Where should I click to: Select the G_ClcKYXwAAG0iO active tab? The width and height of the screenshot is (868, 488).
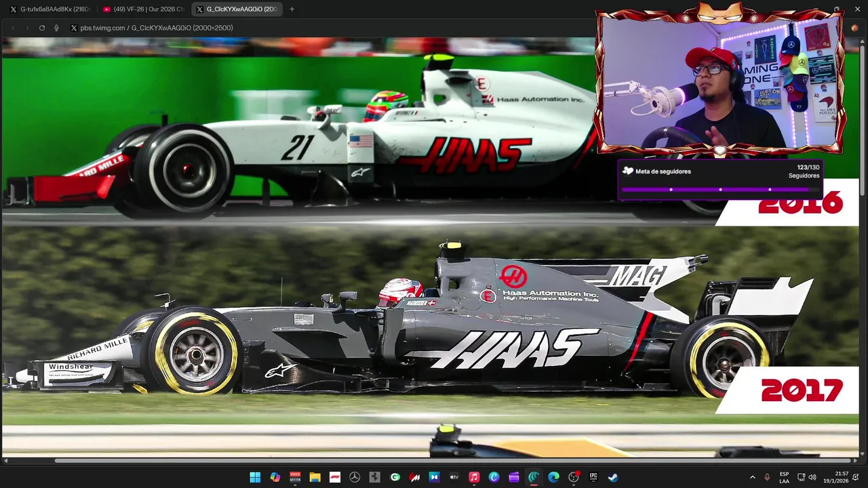pyautogui.click(x=237, y=9)
